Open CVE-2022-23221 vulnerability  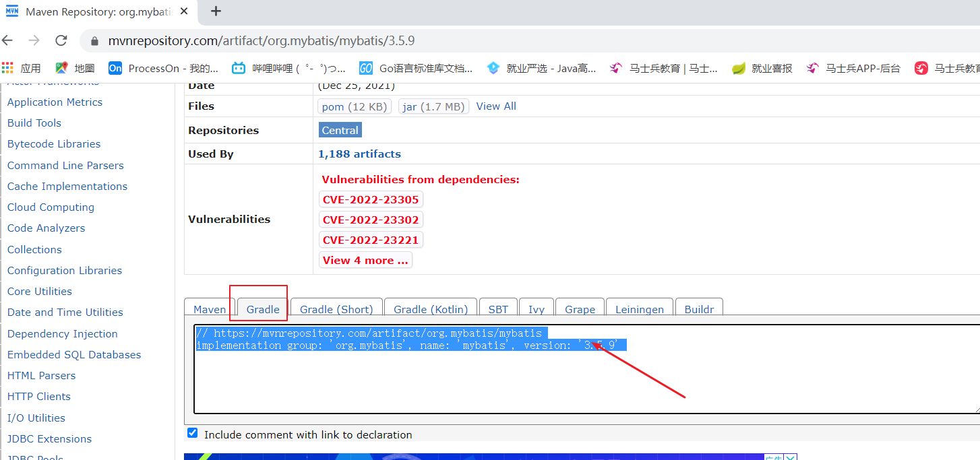pos(371,240)
